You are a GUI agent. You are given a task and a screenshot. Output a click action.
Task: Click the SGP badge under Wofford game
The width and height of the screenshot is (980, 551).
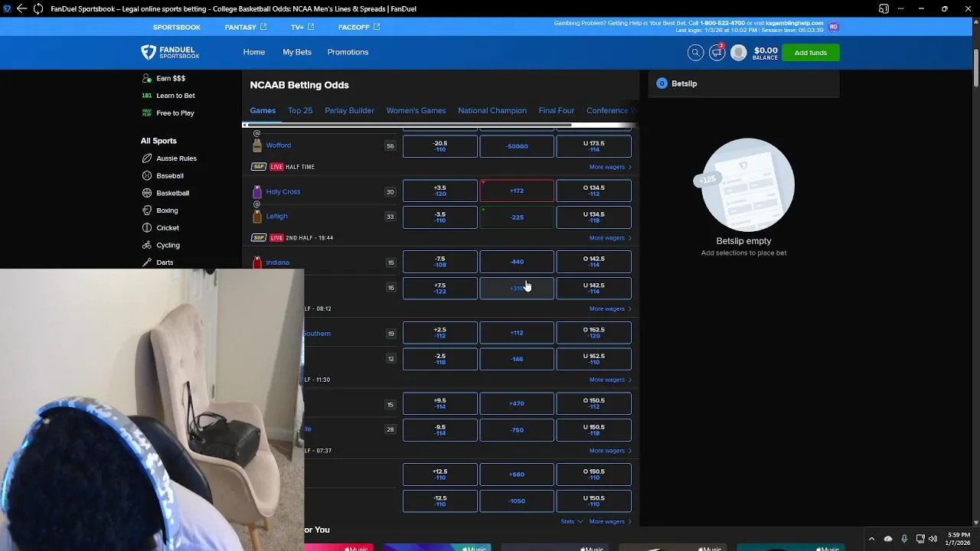(259, 167)
